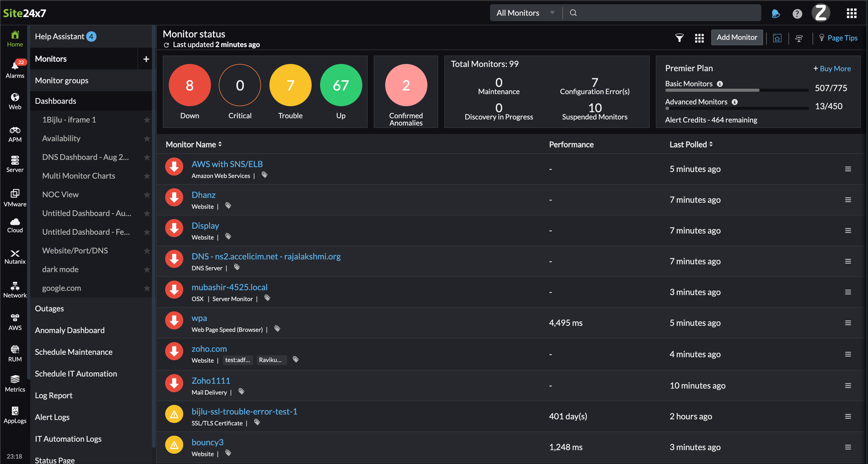Click the Add Monitor button
Viewport: 868px width, 464px height.
click(737, 37)
